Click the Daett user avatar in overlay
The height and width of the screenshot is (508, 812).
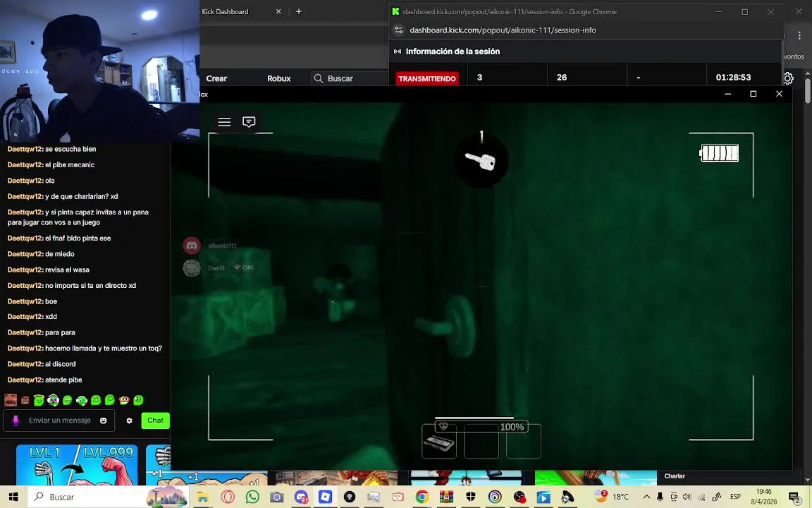(x=192, y=268)
